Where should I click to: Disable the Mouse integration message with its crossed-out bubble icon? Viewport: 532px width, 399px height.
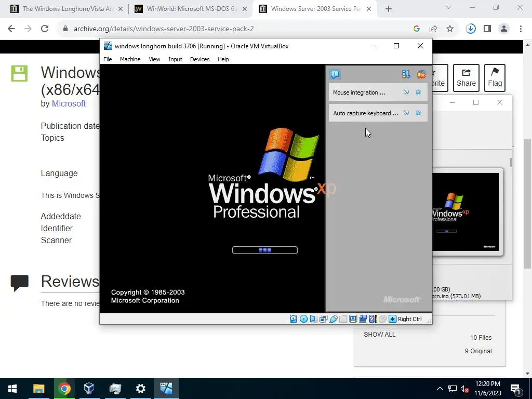406,92
